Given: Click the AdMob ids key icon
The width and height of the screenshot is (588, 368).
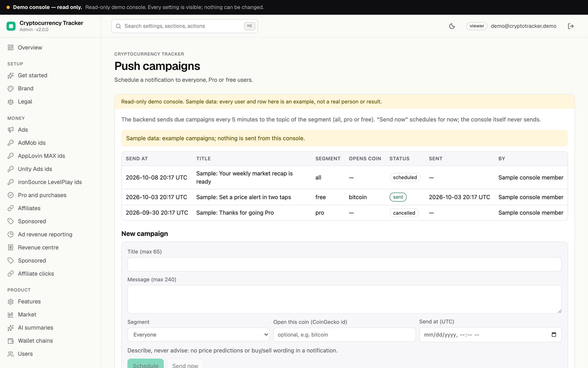Looking at the screenshot, I should coord(11,143).
